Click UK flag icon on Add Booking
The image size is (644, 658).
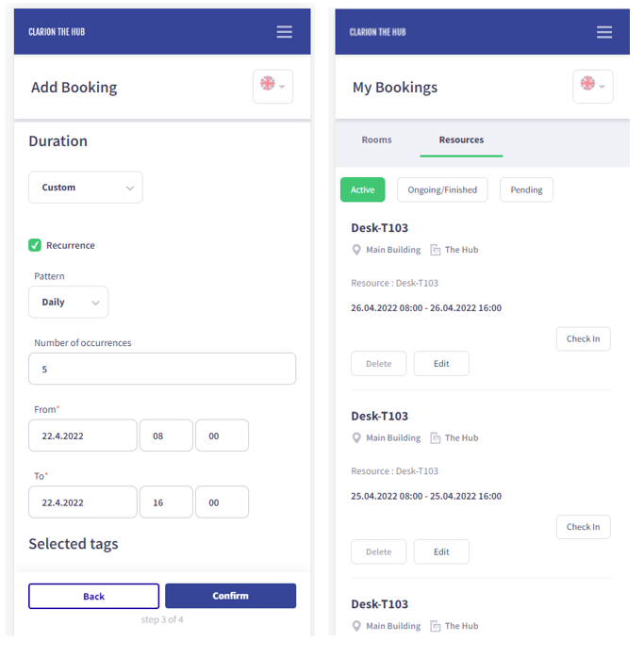[x=268, y=84]
